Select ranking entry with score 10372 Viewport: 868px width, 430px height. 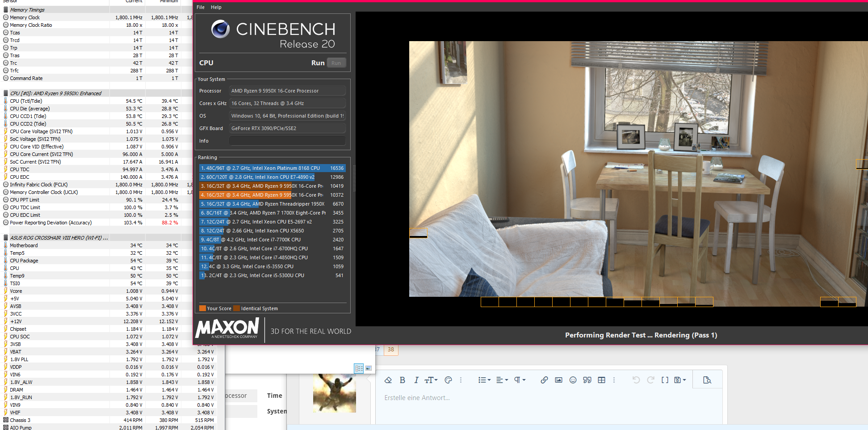(x=272, y=195)
